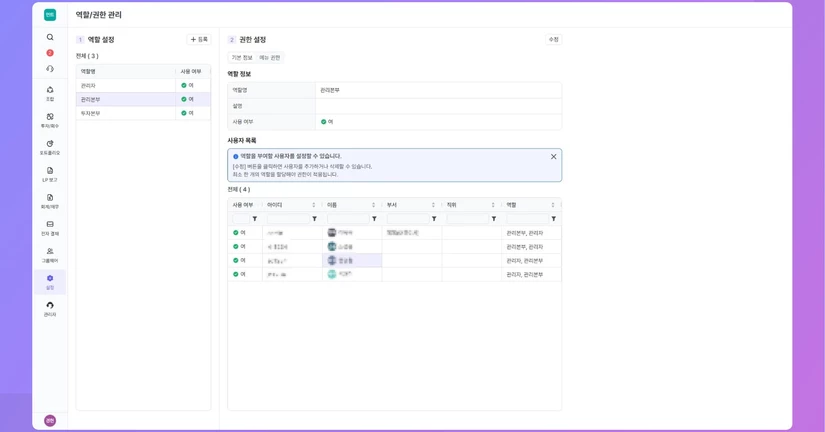The image size is (825, 432).
Task: Click the + 등록 button
Action: [x=199, y=39]
